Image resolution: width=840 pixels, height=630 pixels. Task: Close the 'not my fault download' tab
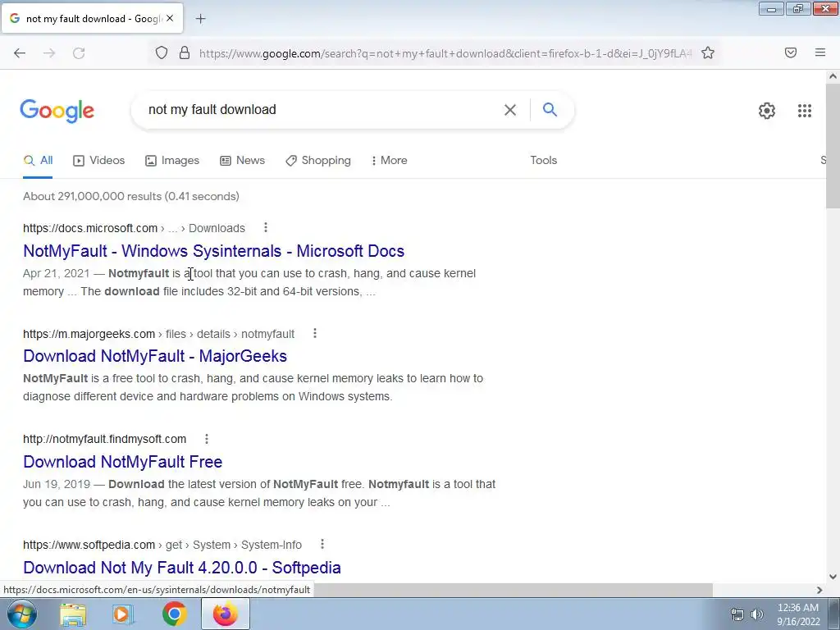point(170,18)
